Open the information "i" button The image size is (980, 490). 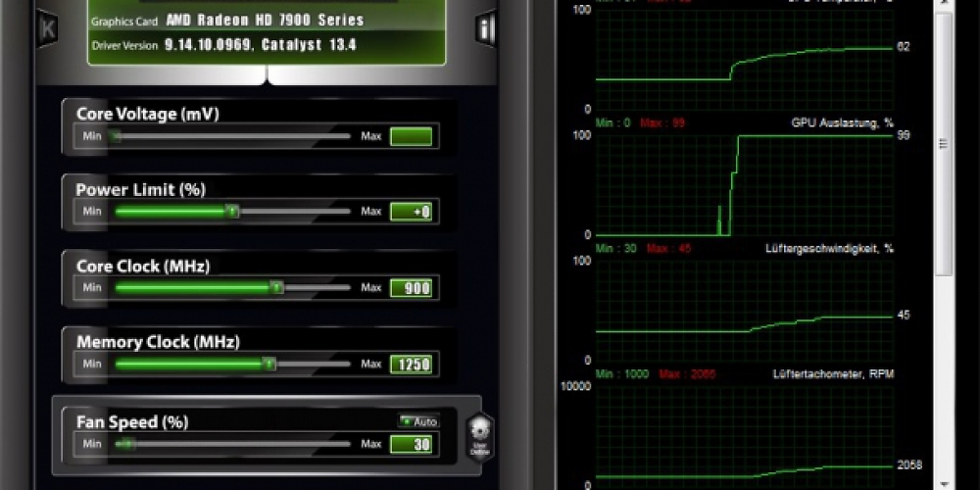[486, 28]
